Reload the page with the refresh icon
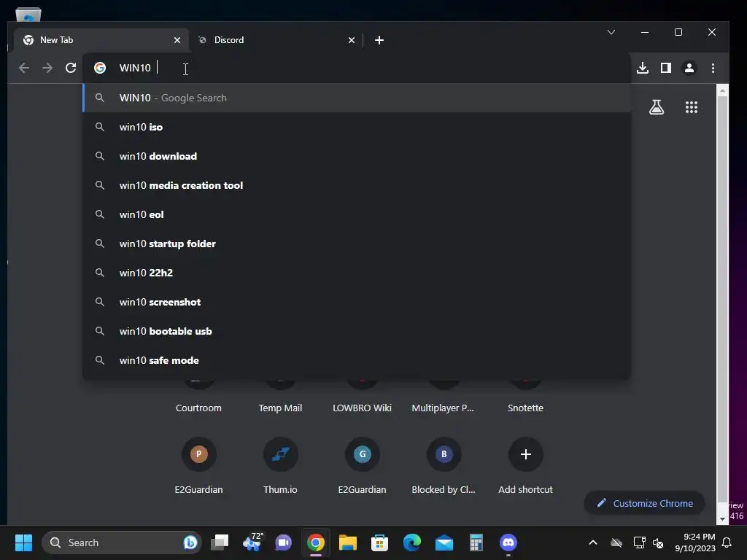Screen dimensions: 747x560 (71, 68)
